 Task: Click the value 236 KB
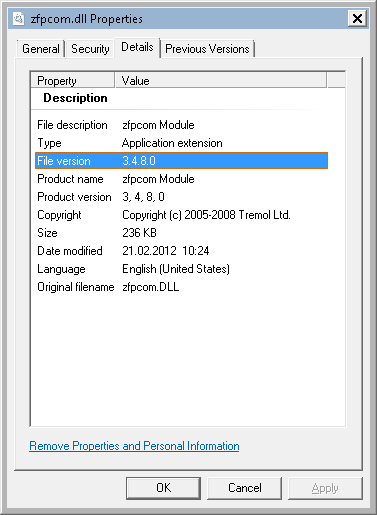139,233
